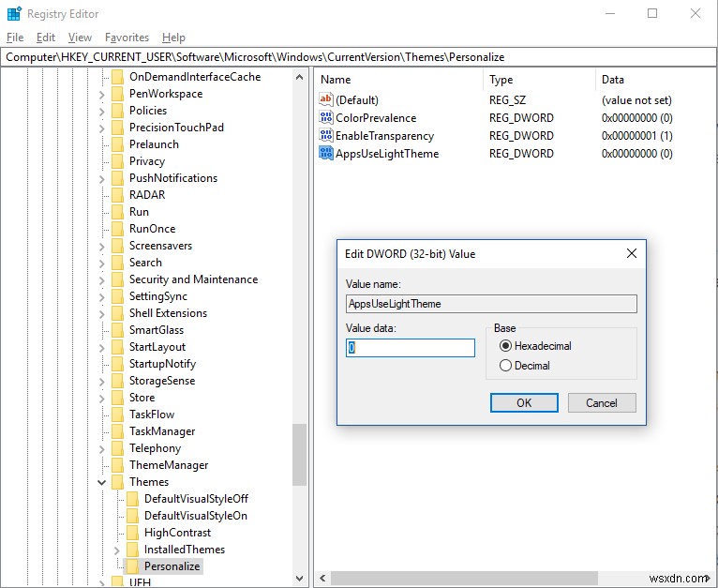Screen dimensions: 718x588
Task: Click the values pane horizontal scrollbar thumb
Action: click(x=464, y=578)
